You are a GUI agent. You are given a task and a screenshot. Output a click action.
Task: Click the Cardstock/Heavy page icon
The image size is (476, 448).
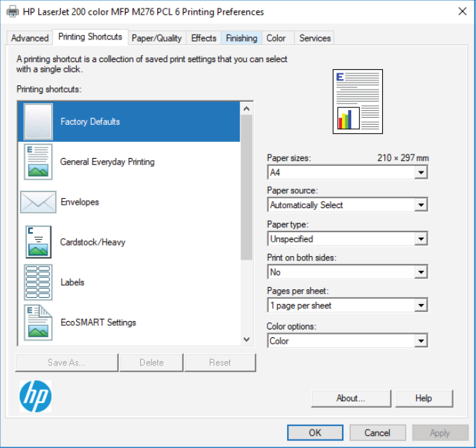point(38,242)
